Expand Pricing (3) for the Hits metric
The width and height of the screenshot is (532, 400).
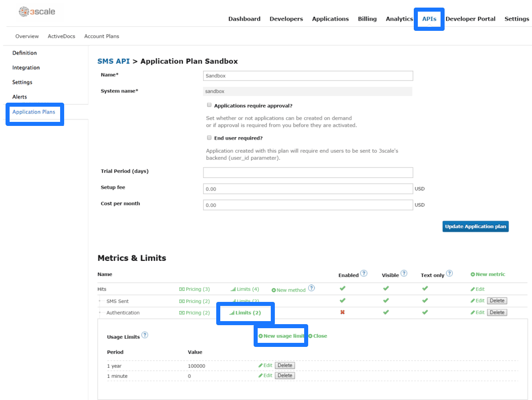195,289
